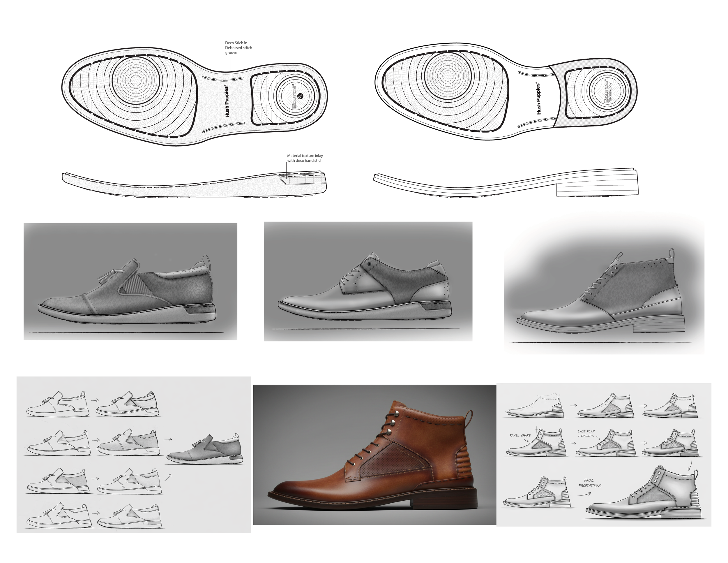Click final shaded loafer sketch with arrows
The height and width of the screenshot is (563, 728).
point(204,450)
